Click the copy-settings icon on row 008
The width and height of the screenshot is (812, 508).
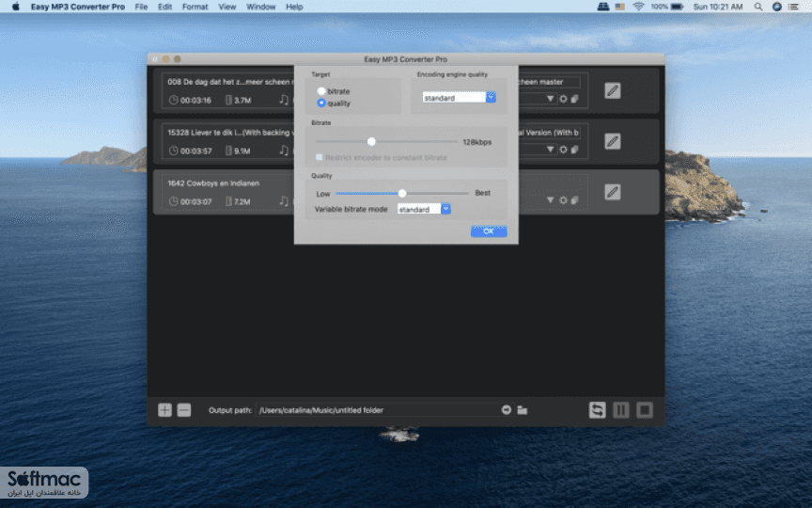click(x=574, y=99)
